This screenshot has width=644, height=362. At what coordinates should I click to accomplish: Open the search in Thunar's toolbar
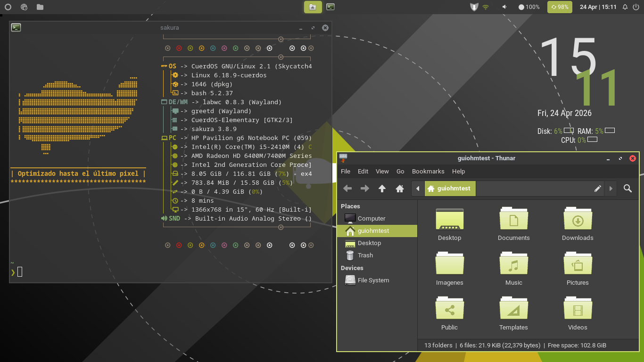627,189
